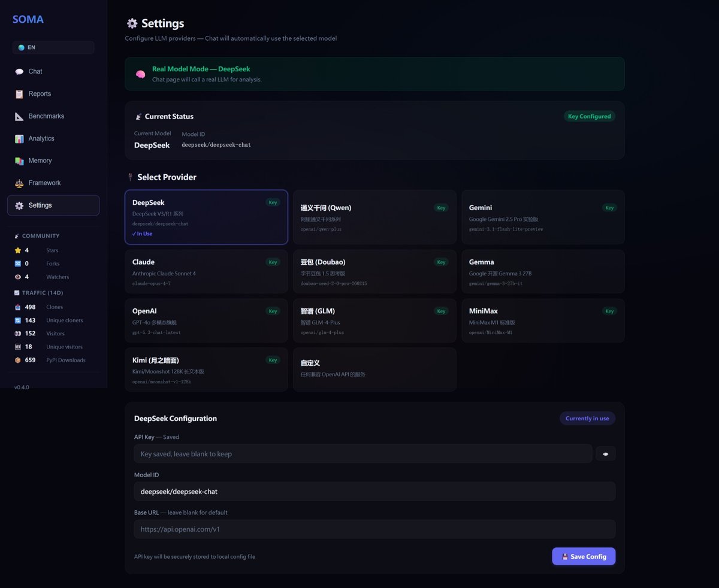The height and width of the screenshot is (588, 719).
Task: Open the EN language selector
Action: 53,47
